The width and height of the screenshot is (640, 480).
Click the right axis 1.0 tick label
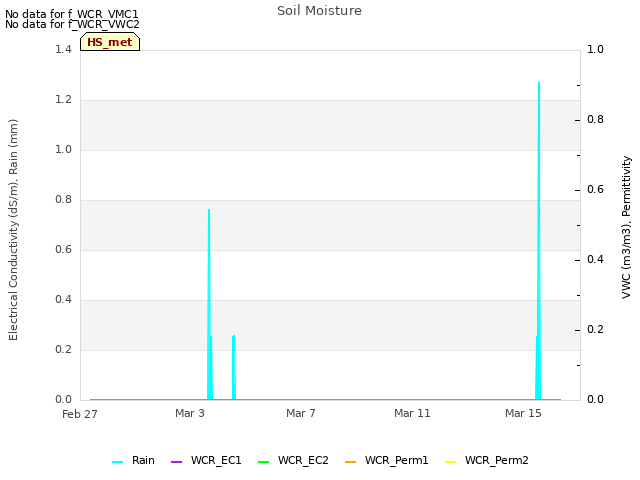coord(595,49)
